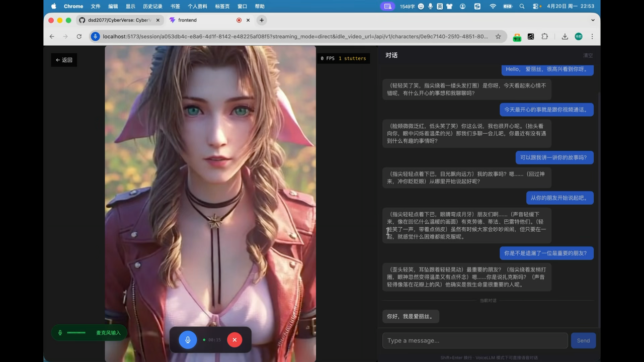Switch to the dsd2077/CyberVerse GitHub tab

(x=118, y=20)
